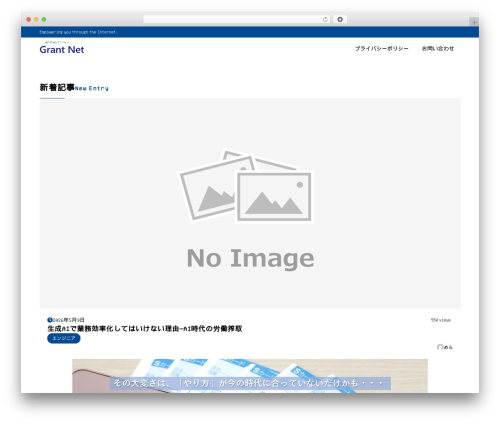Open the お問い合わせ menu link
500x423 pixels.
(x=438, y=49)
